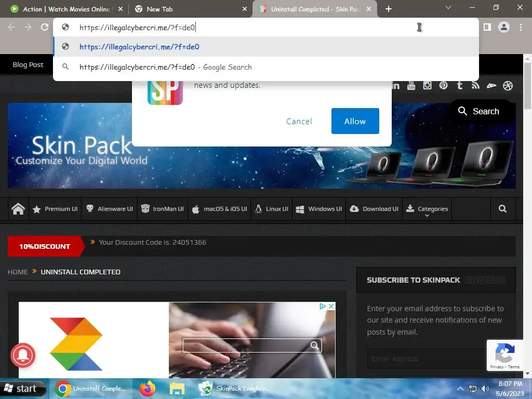
Task: Click Cancel on the notification prompt
Action: tap(299, 121)
